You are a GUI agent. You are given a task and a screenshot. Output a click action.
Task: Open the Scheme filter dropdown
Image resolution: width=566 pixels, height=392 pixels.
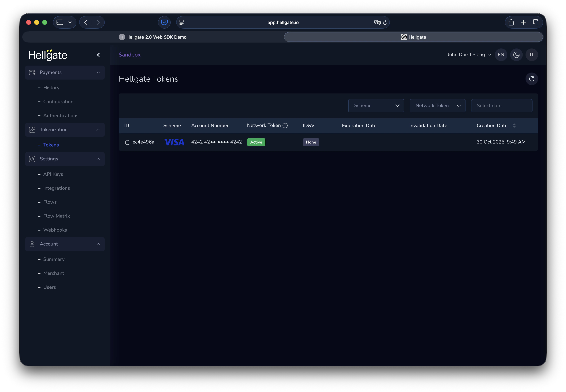click(x=376, y=106)
